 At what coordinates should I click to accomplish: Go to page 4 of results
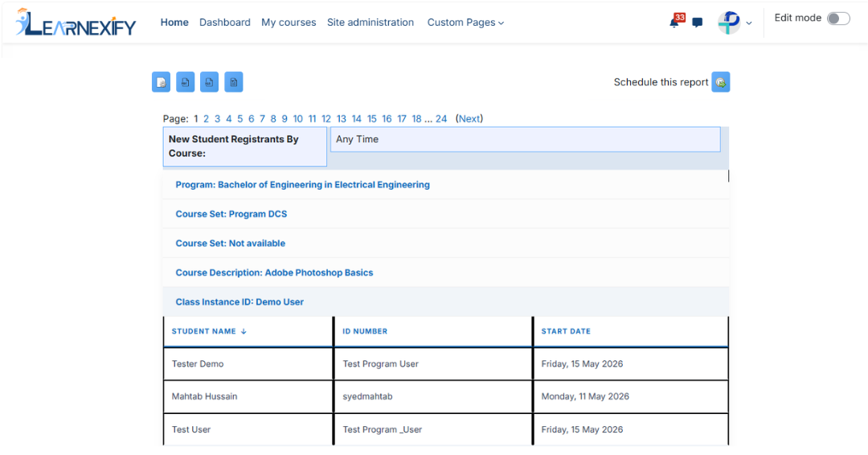click(x=228, y=119)
